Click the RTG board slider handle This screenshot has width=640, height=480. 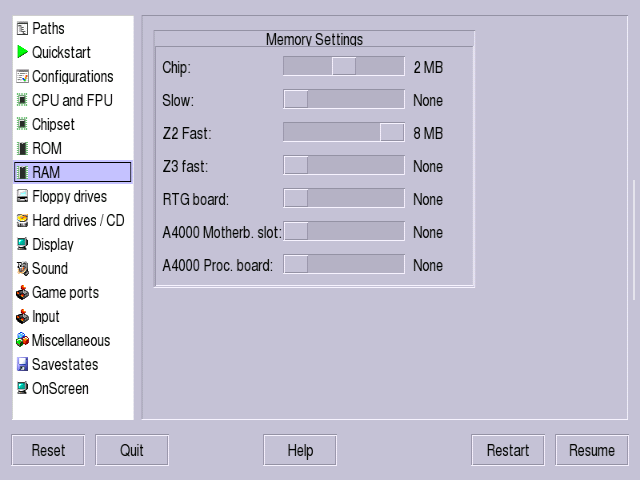(296, 198)
